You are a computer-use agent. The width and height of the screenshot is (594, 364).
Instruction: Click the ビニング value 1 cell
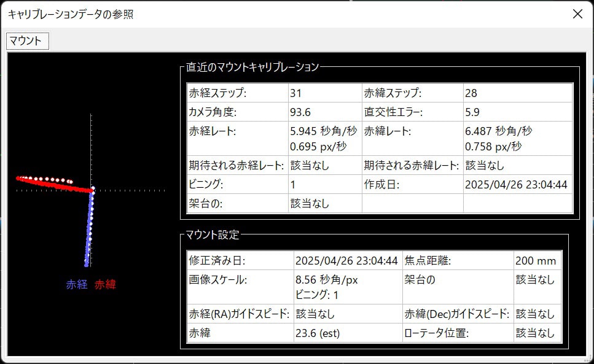[x=325, y=184]
